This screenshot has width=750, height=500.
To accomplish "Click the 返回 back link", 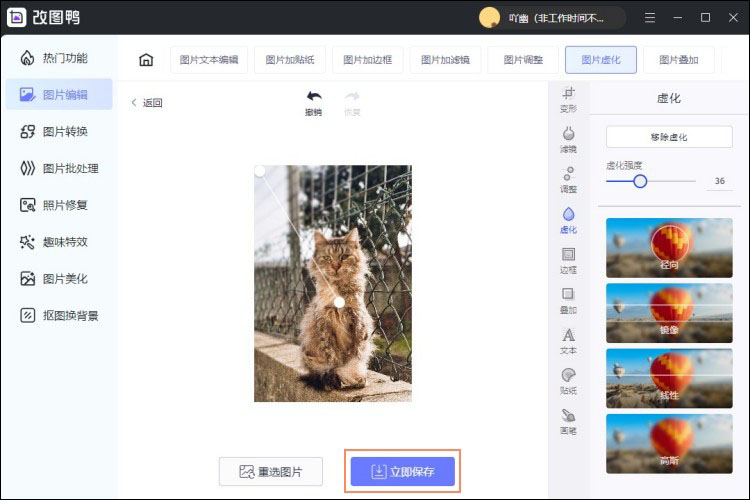I will pyautogui.click(x=147, y=103).
